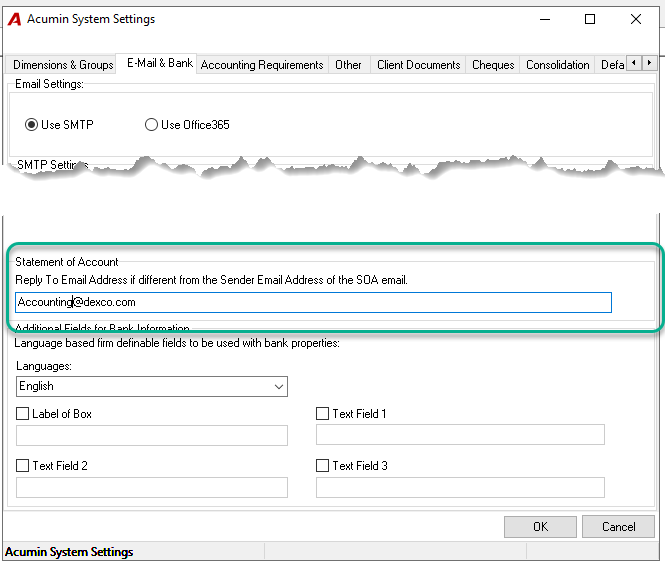Open the Client Documents tab
665x567 pixels.
[419, 65]
